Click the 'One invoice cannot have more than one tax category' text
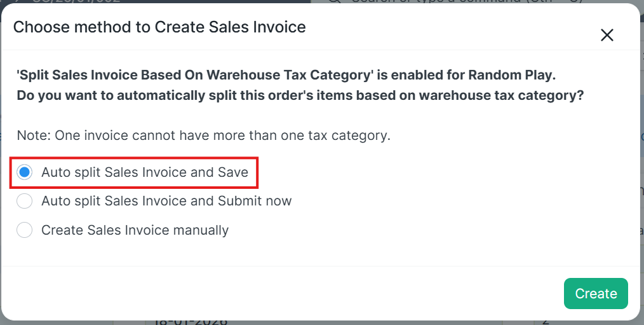Viewport: 644px width, 325px height. point(222,135)
